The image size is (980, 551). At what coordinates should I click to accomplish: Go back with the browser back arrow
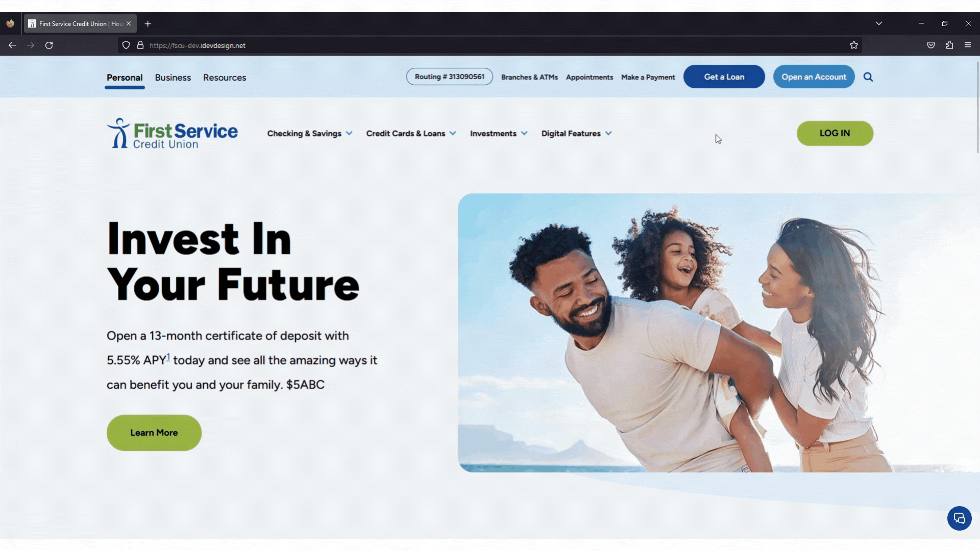point(12,45)
